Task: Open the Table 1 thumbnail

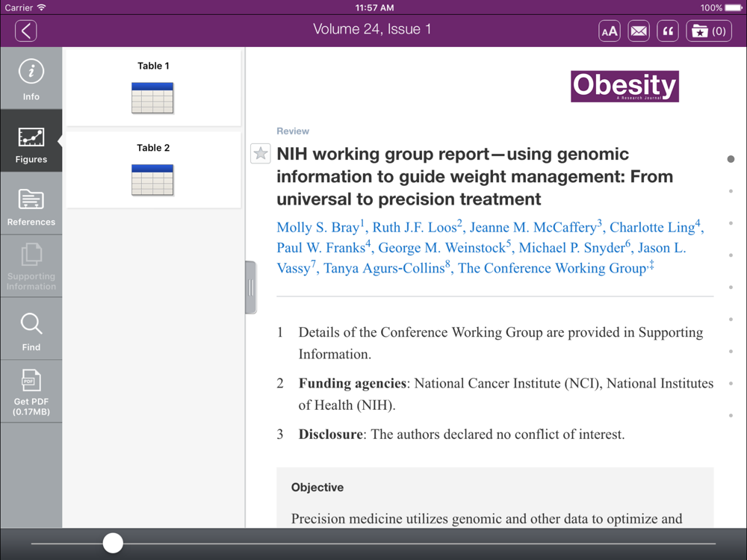Action: [x=153, y=89]
